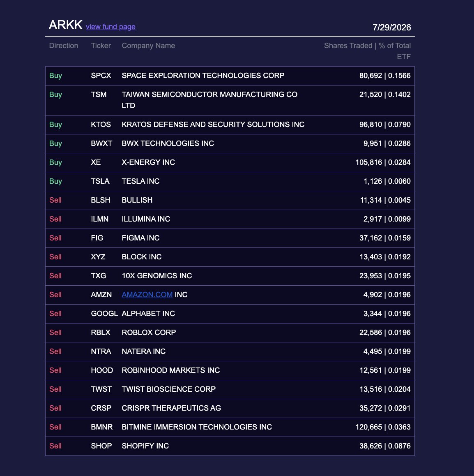
Task: Click the HOOD ticker
Action: coord(102,370)
